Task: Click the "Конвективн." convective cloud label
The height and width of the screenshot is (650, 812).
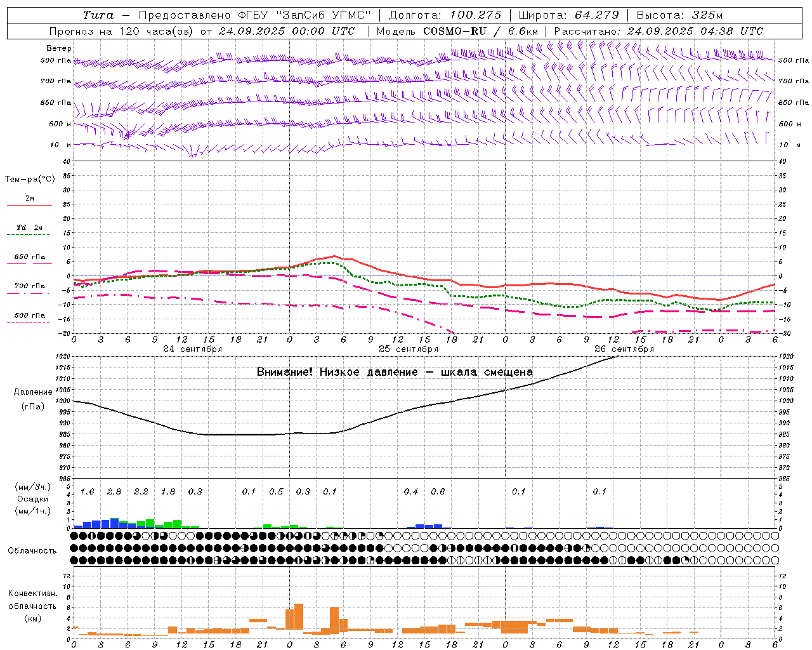Action: (x=33, y=594)
